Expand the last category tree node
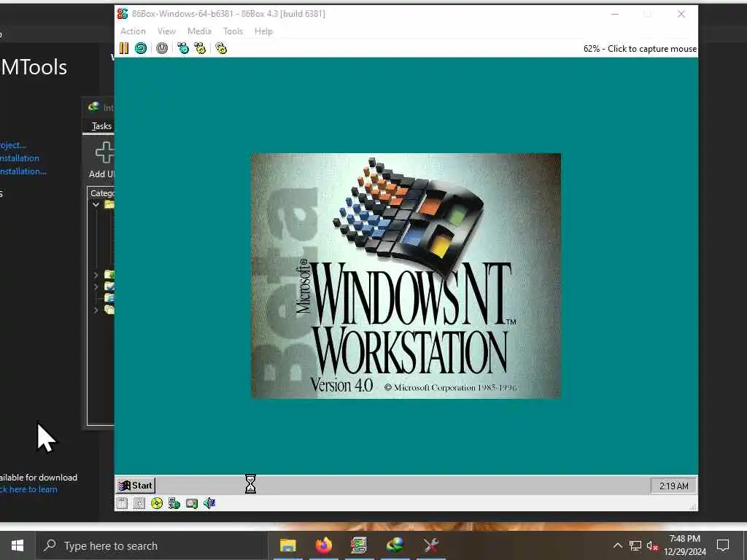 pos(96,310)
